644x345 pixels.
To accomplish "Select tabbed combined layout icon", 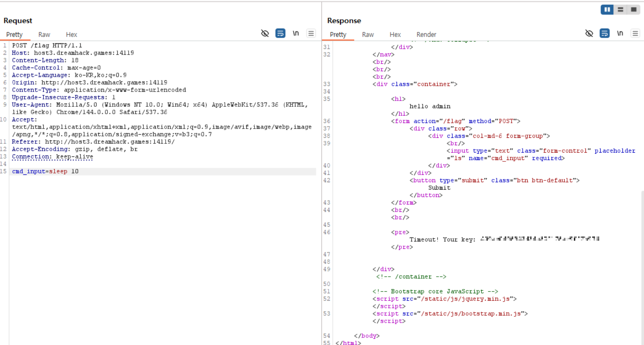I will (633, 10).
